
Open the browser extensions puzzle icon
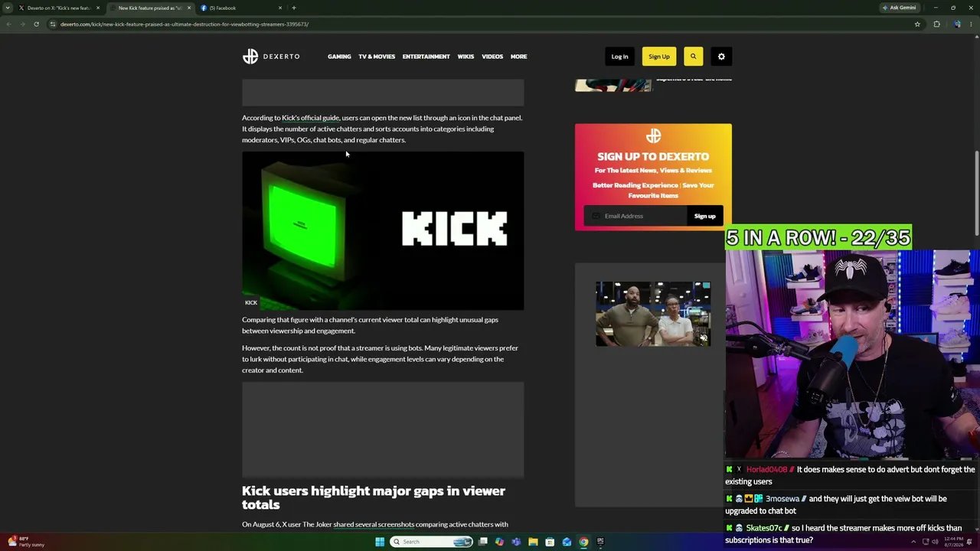point(936,24)
